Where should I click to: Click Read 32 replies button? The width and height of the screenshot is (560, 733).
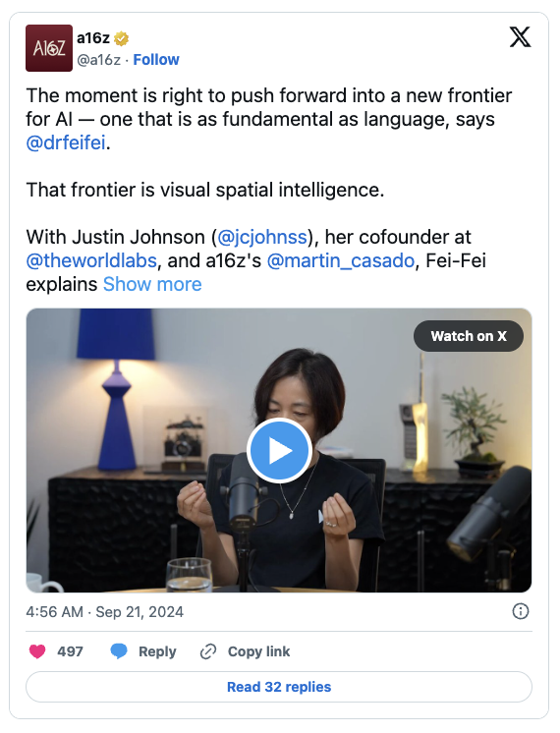point(279,687)
